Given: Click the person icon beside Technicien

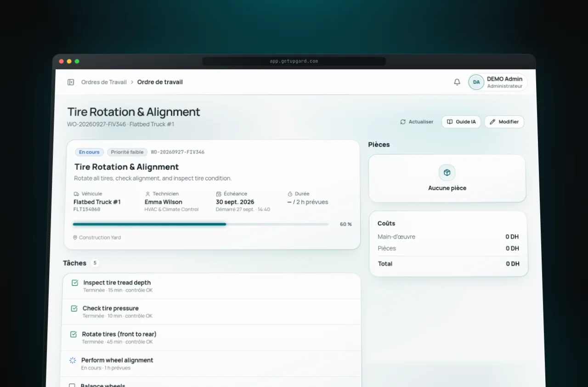Looking at the screenshot, I should 147,194.
